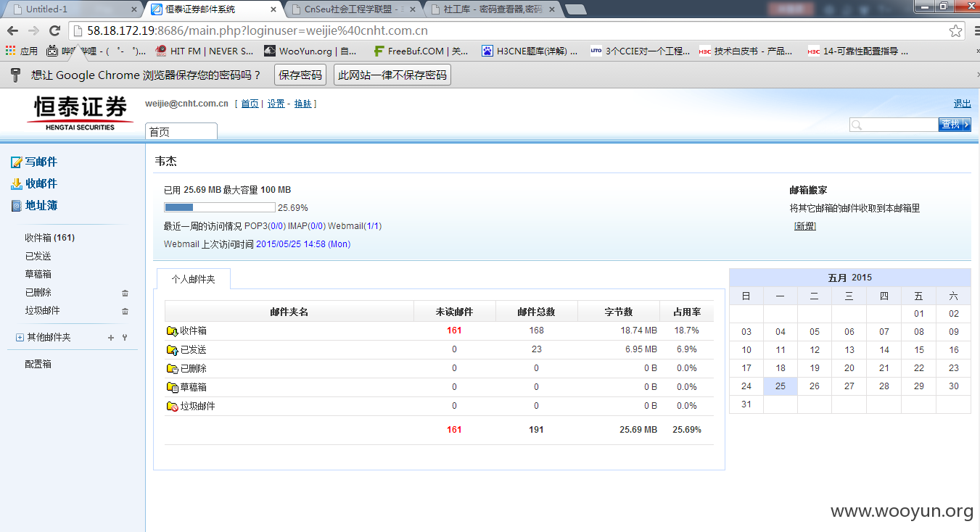
Task: Click the compose mail (写邮件) pencil icon
Action: click(x=17, y=162)
